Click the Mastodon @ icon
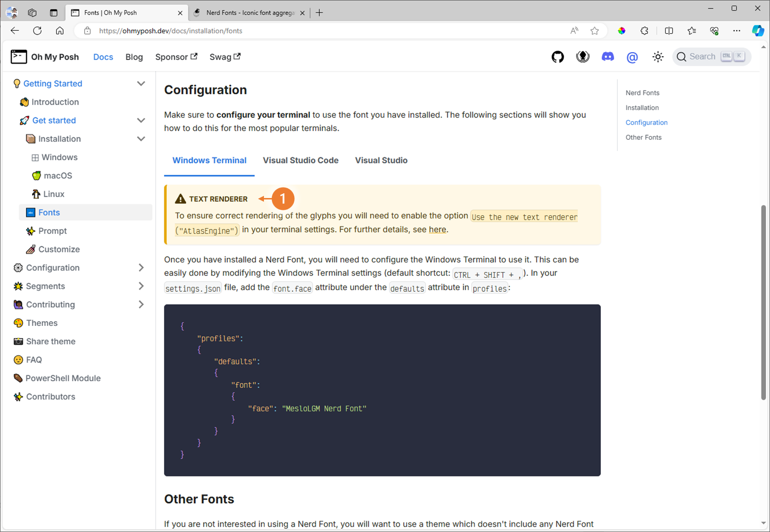The image size is (770, 532). 632,57
